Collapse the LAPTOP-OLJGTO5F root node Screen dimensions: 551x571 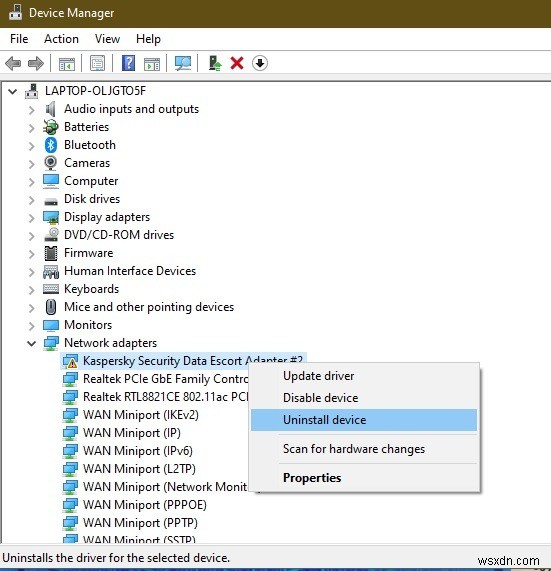pyautogui.click(x=13, y=91)
